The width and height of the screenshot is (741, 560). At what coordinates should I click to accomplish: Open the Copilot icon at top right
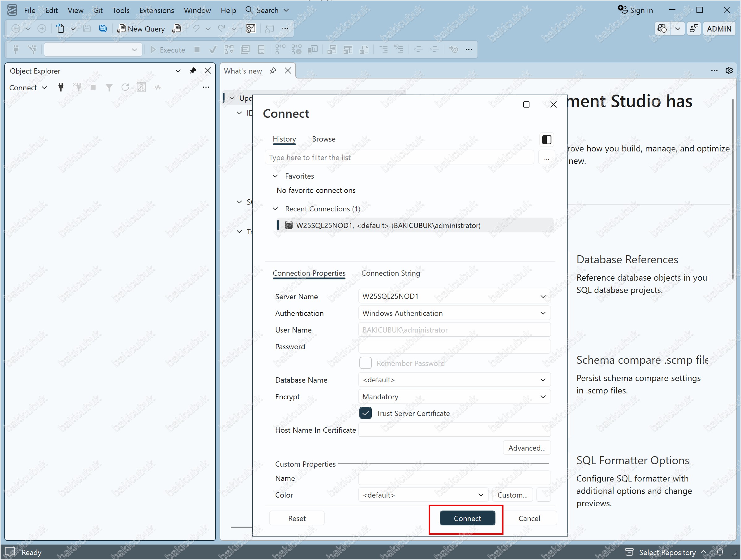point(662,28)
